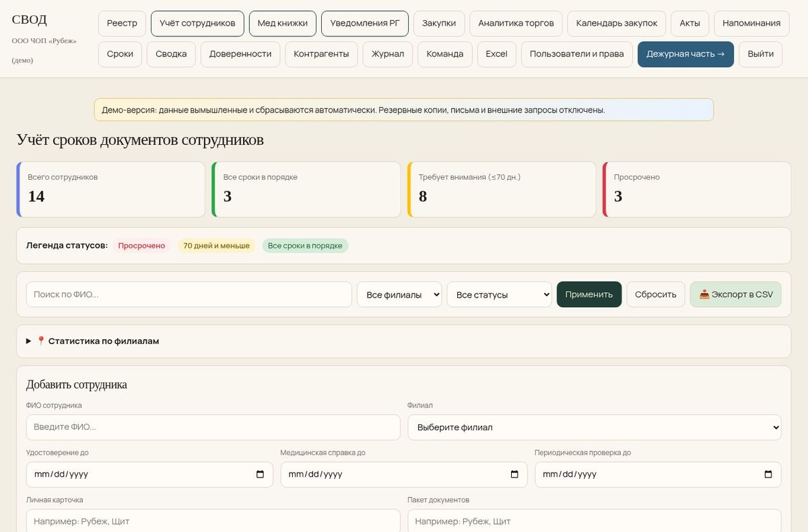Click the Пакет документов input field
808x532 pixels.
point(595,521)
